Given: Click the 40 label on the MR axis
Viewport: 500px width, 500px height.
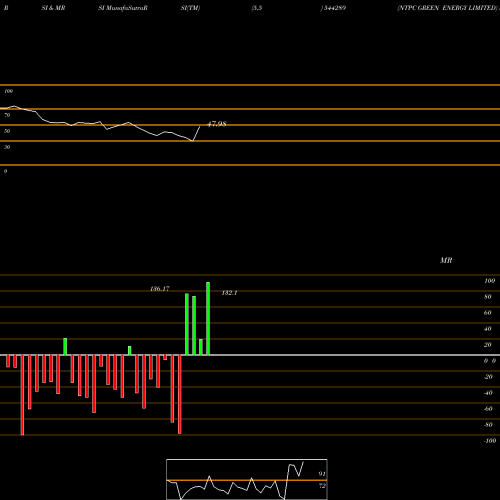Looking at the screenshot, I should [488, 329].
